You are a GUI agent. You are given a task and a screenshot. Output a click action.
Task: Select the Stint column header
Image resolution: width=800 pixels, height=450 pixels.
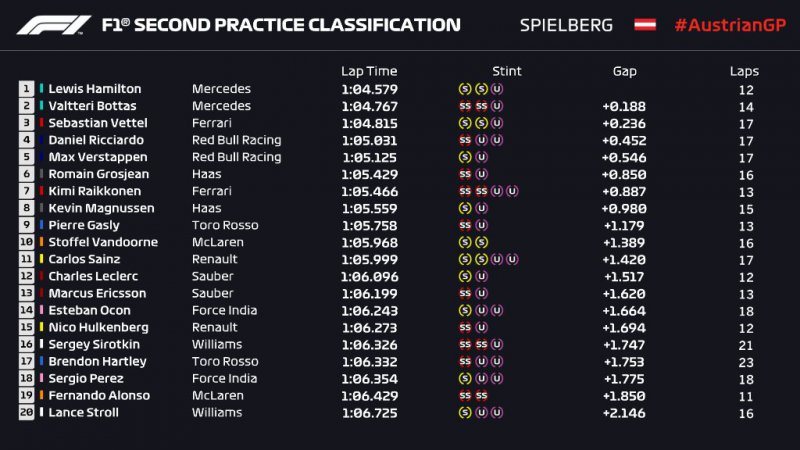point(507,71)
